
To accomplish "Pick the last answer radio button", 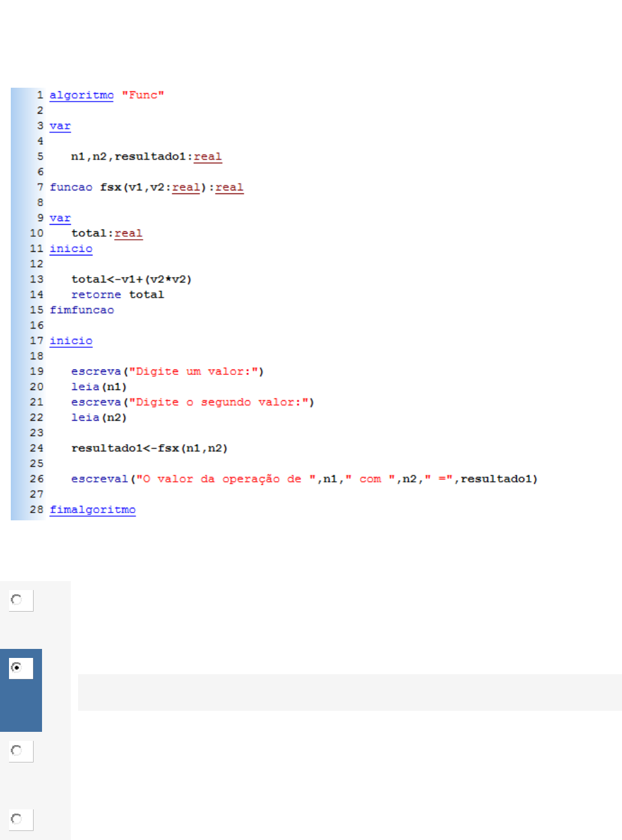I will pos(17,819).
